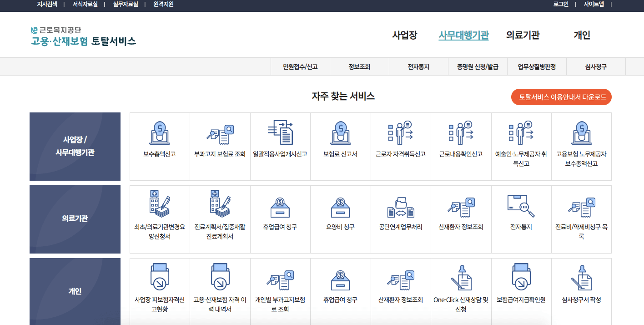
Task: Click the 고용·산재보험 토탈서비스 title
Action: click(x=83, y=41)
